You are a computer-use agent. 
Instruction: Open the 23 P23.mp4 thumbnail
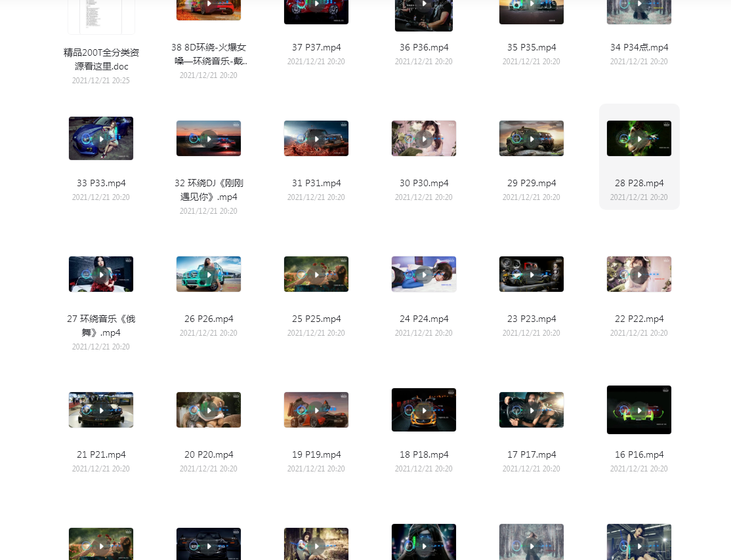tap(532, 274)
